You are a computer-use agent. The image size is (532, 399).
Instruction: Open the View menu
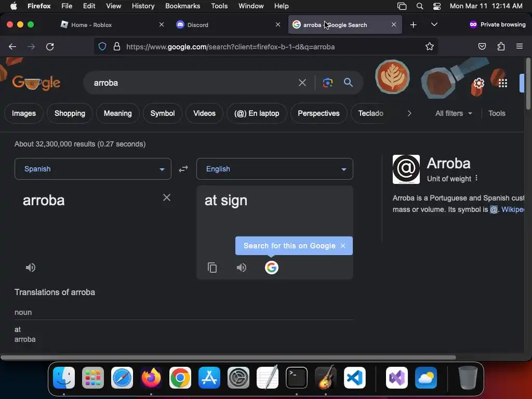(113, 6)
